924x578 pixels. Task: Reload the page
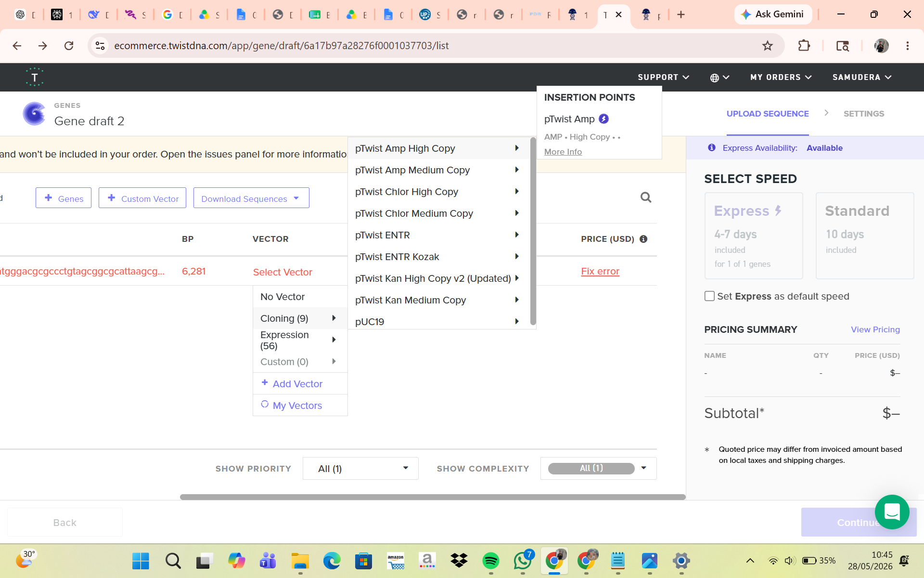pyautogui.click(x=69, y=46)
